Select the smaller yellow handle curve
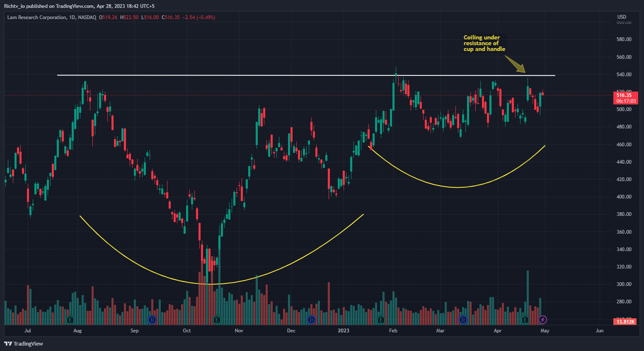 pyautogui.click(x=457, y=187)
